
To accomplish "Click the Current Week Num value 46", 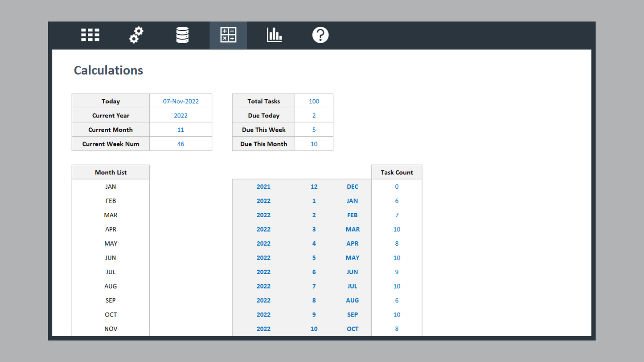I will tap(180, 144).
